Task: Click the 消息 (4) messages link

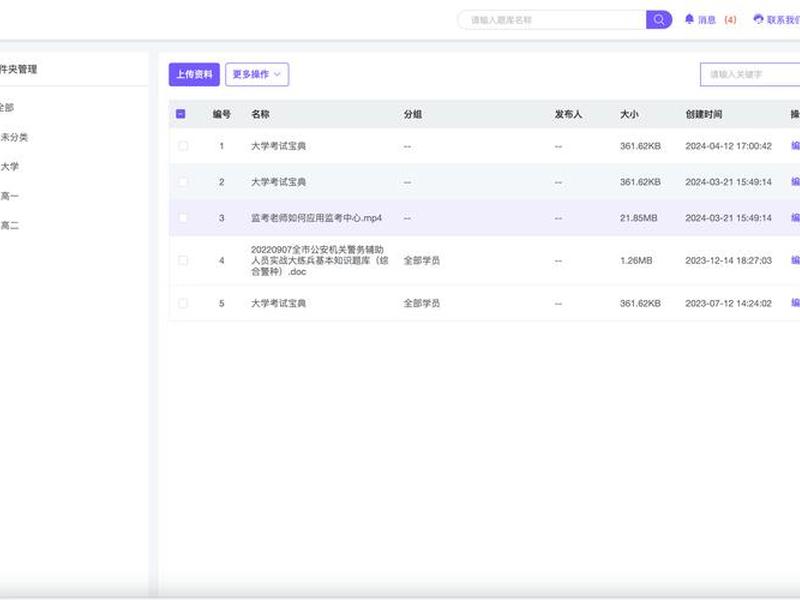Action: 717,20
